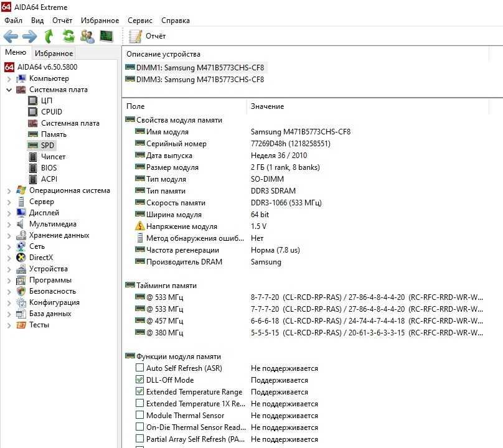
Task: Click the Значение column header
Action: pos(368,106)
